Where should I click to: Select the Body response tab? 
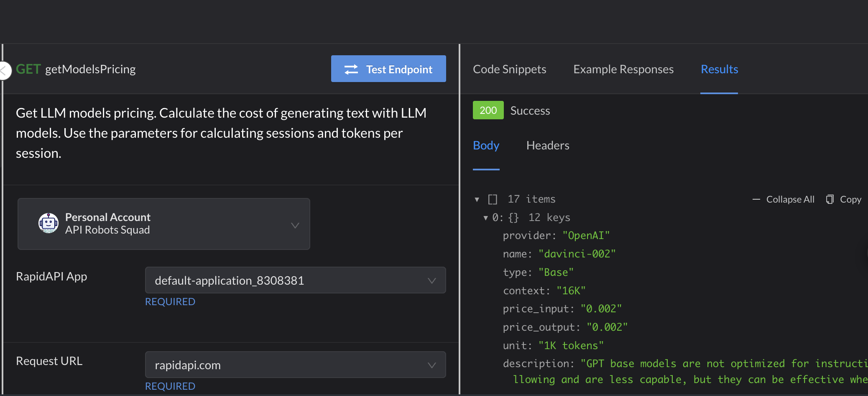pyautogui.click(x=486, y=145)
